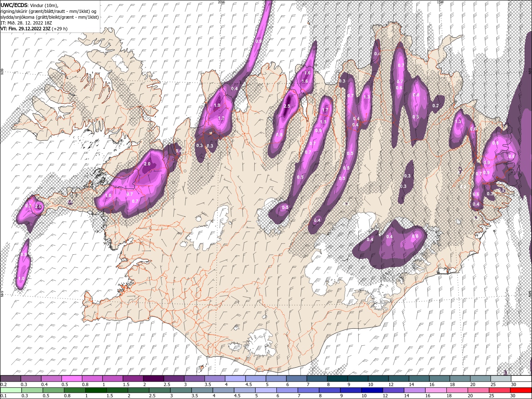This screenshot has width=532, height=399.
Task: Click the '20W' longitude label at top edge
Action: (221, 2)
